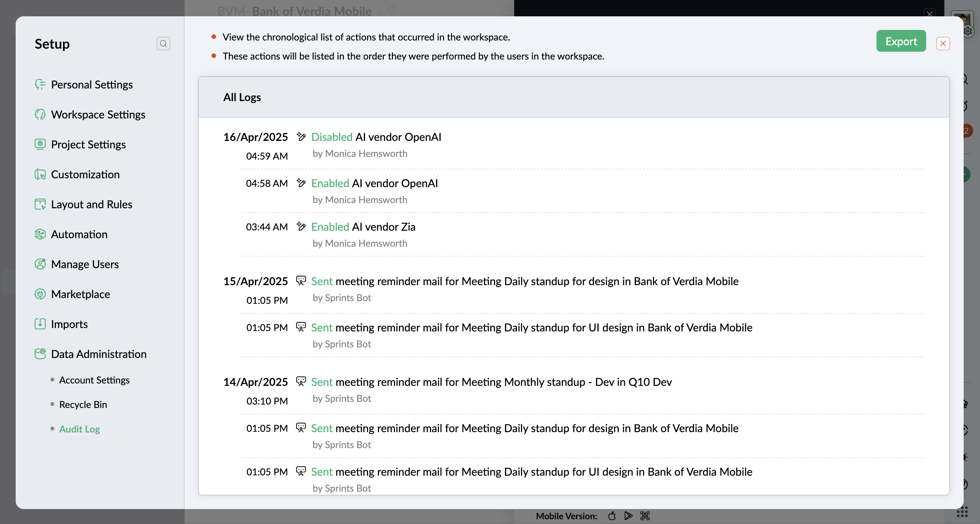Click the Enabled AI vendor Zia entry
Image resolution: width=980 pixels, height=524 pixels.
point(363,227)
